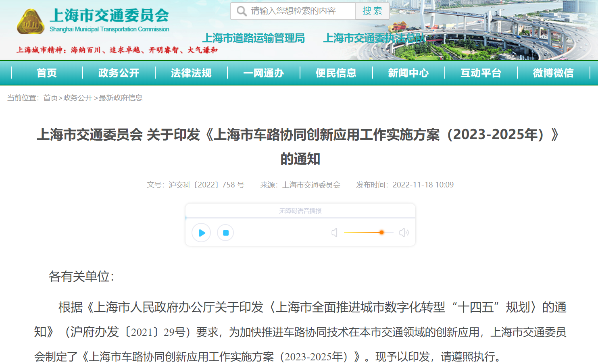Select the 一网通办 navigation item

pyautogui.click(x=264, y=73)
